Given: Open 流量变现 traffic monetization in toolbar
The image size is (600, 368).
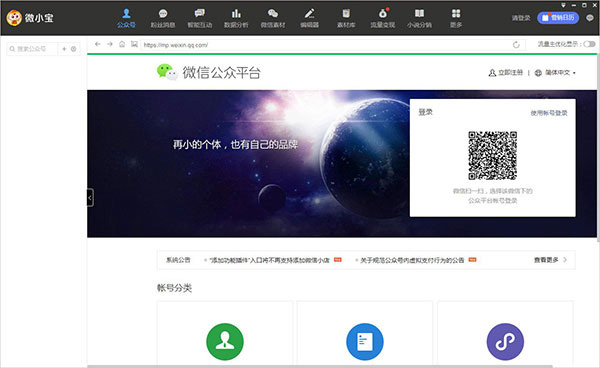Looking at the screenshot, I should click(x=383, y=18).
